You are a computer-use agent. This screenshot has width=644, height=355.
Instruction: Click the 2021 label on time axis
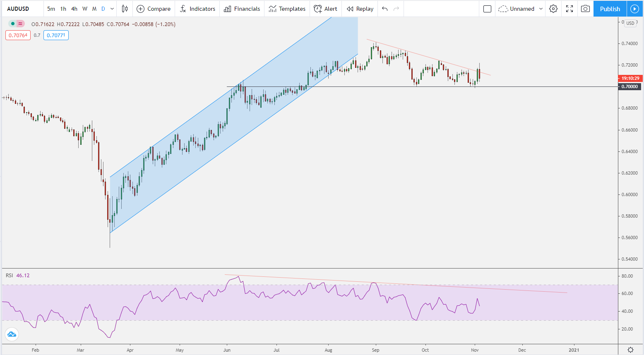click(574, 350)
